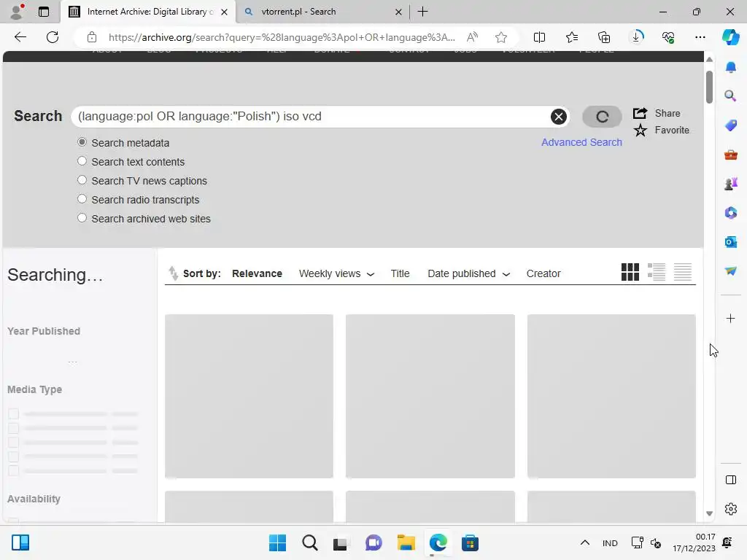Sort results by Creator

[543, 274]
